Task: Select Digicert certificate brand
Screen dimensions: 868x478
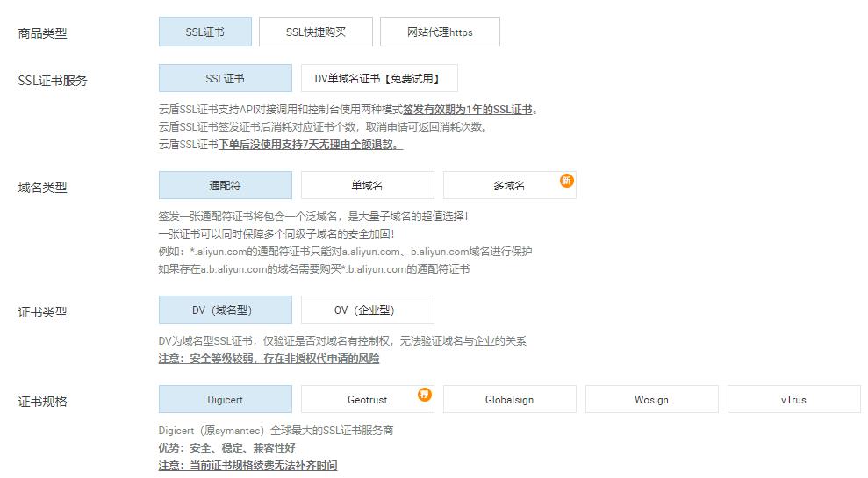Action: (225, 400)
